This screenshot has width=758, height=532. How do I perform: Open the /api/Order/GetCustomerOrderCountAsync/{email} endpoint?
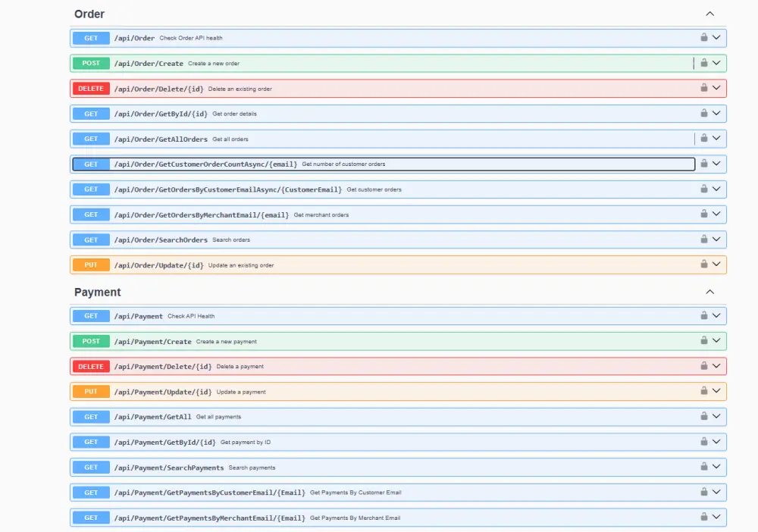[205, 164]
